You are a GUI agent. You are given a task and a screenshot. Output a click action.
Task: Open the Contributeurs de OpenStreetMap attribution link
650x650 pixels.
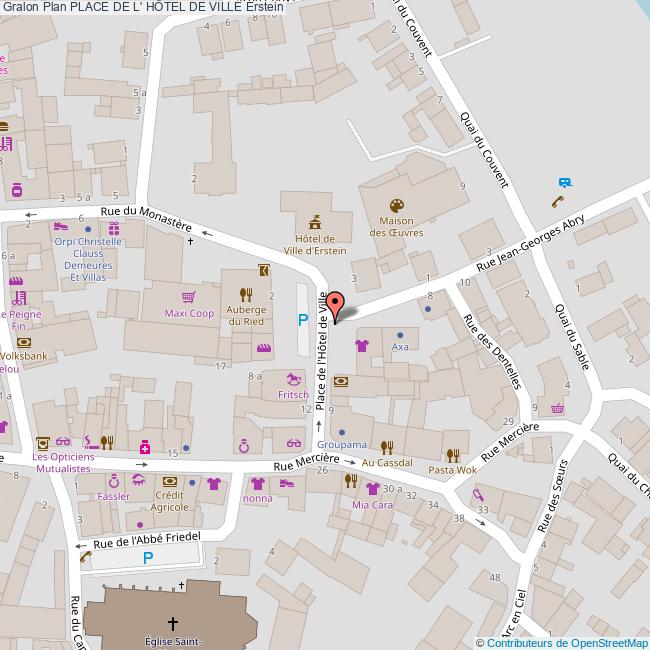click(x=561, y=643)
